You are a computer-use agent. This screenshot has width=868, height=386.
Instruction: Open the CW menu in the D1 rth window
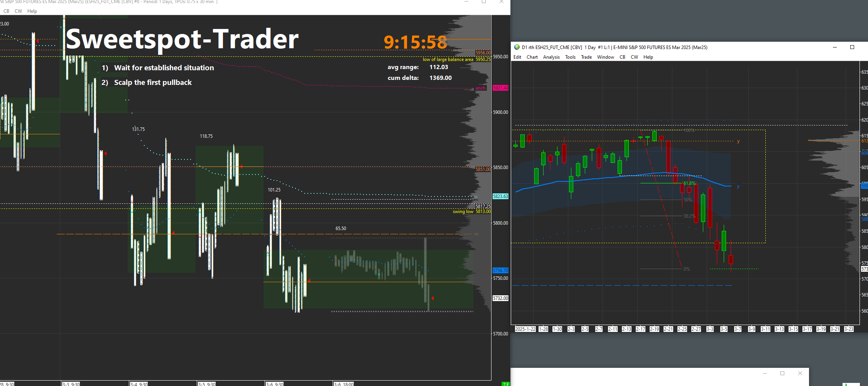click(x=634, y=57)
